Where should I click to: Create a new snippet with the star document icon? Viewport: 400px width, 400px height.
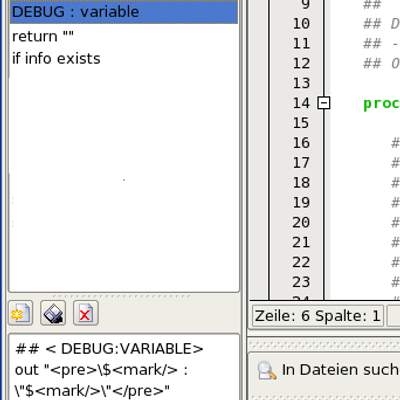click(21, 313)
